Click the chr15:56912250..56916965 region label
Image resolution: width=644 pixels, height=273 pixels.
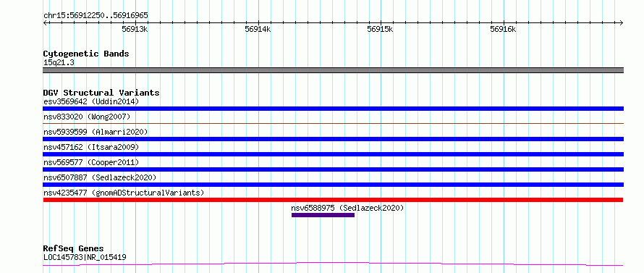[x=96, y=16]
